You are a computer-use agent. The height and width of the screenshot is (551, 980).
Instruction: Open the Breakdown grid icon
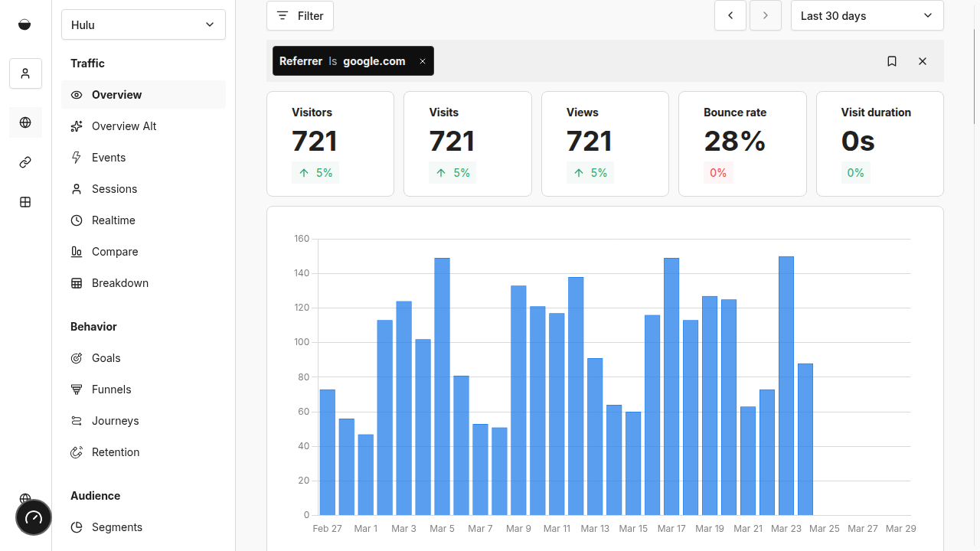(77, 283)
